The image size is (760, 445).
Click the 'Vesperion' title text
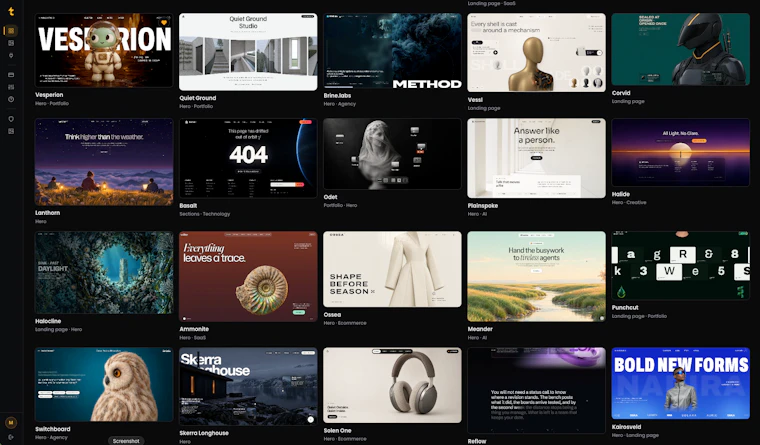(49, 95)
